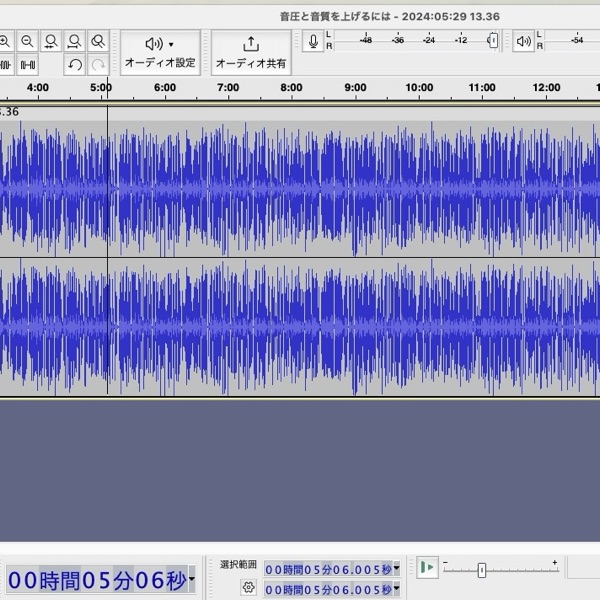600x600 pixels.
Task: Fit entire project to width icon
Action: coord(74,41)
